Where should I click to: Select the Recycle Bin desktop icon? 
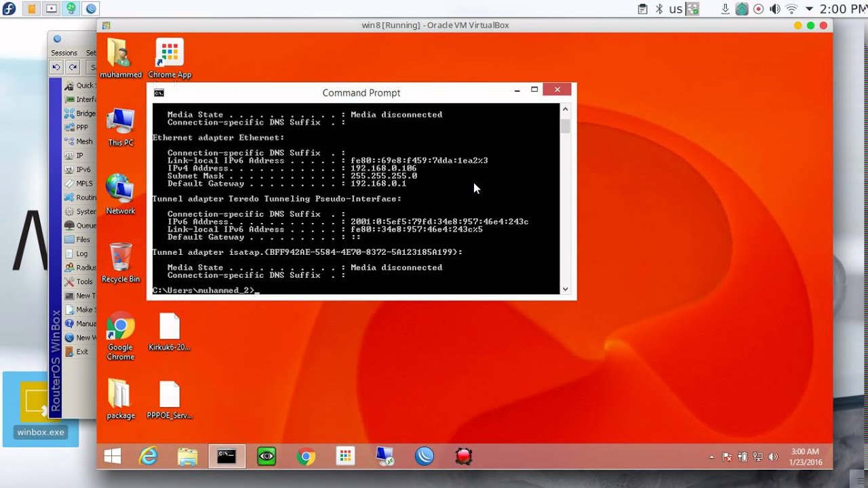click(x=121, y=263)
